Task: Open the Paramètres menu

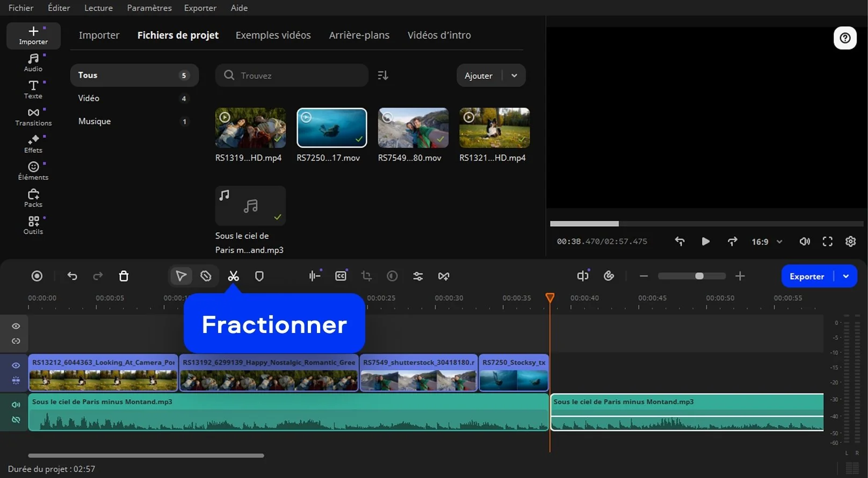Action: tap(149, 8)
